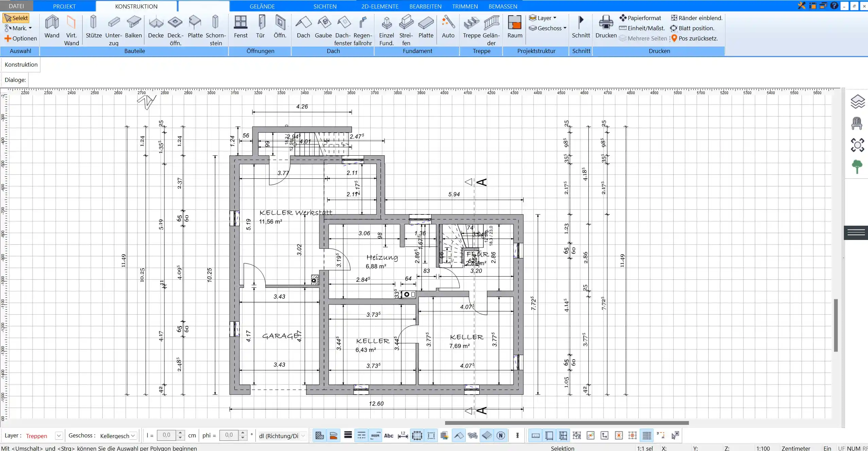The height and width of the screenshot is (451, 868).
Task: Click the Decke ceiling tool
Action: click(x=156, y=27)
